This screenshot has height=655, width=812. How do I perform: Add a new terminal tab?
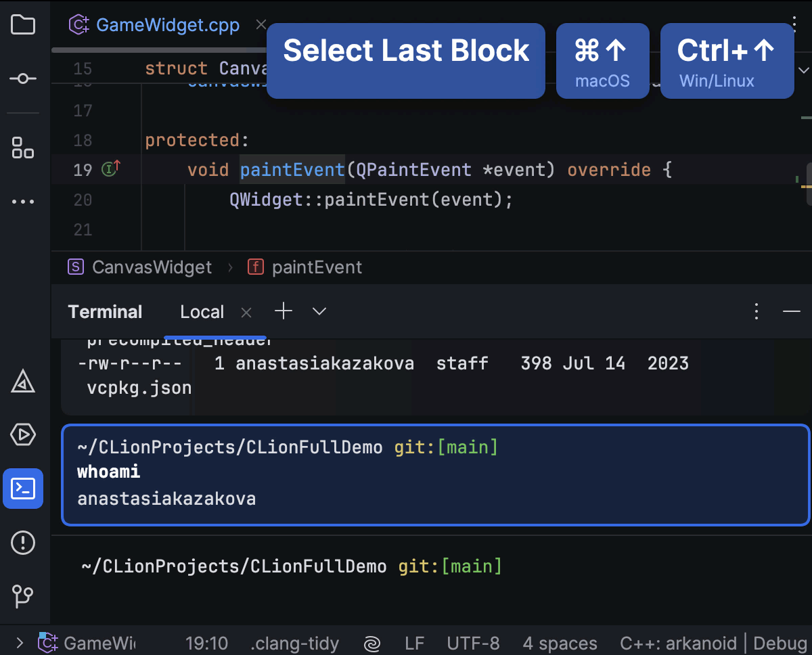284,311
